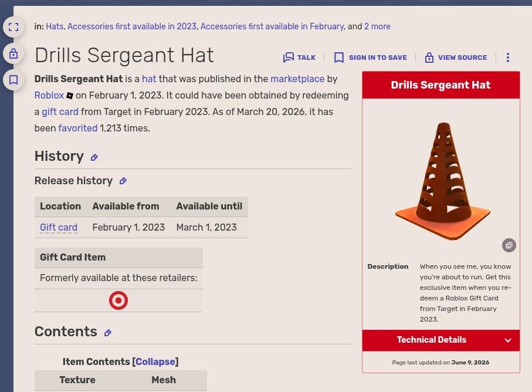Click the infobox title Drills Sergeant Hat
The height and width of the screenshot is (392, 532).
coord(440,85)
